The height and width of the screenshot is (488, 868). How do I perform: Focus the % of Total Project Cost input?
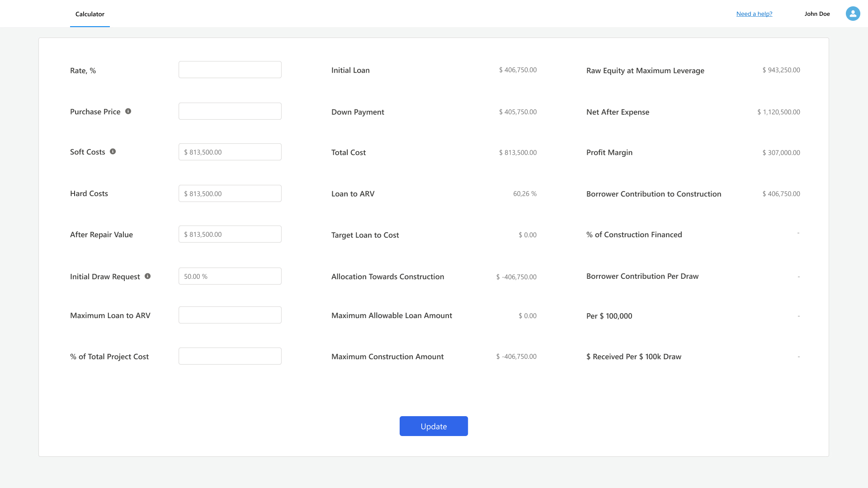tap(230, 356)
